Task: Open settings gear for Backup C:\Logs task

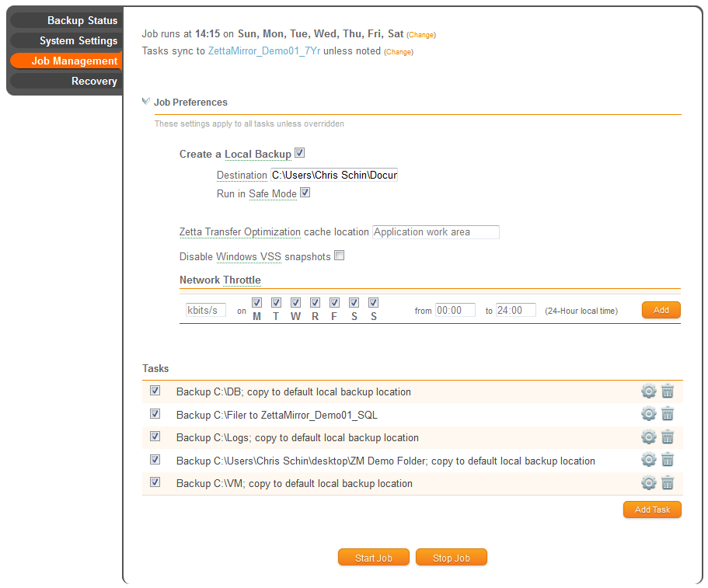Action: coord(648,437)
